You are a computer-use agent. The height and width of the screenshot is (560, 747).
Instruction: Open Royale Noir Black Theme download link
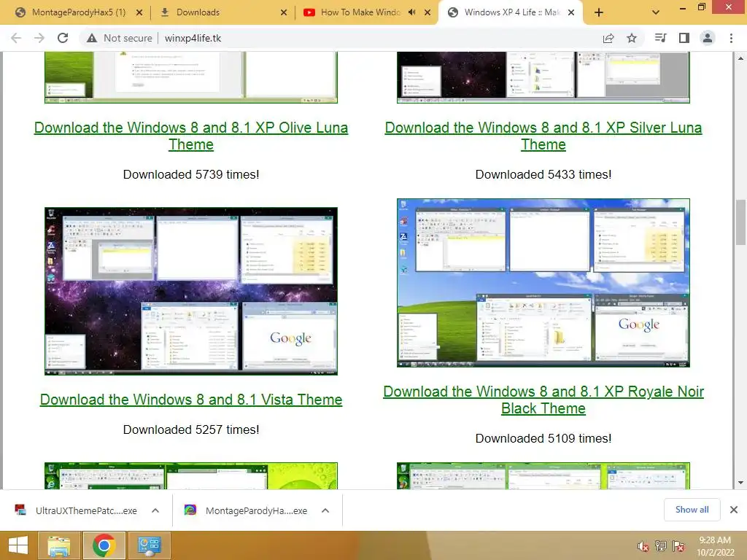543,400
